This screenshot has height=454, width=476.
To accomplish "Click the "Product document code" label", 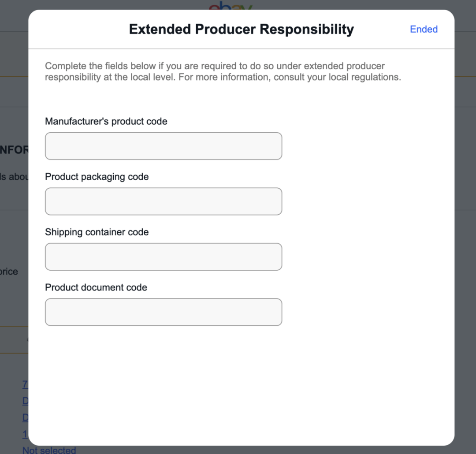I will [x=96, y=287].
